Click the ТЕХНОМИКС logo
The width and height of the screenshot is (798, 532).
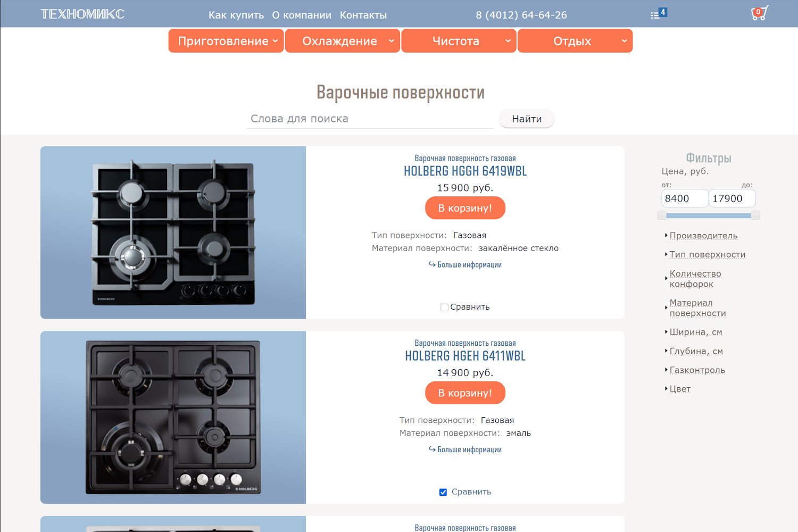click(82, 14)
